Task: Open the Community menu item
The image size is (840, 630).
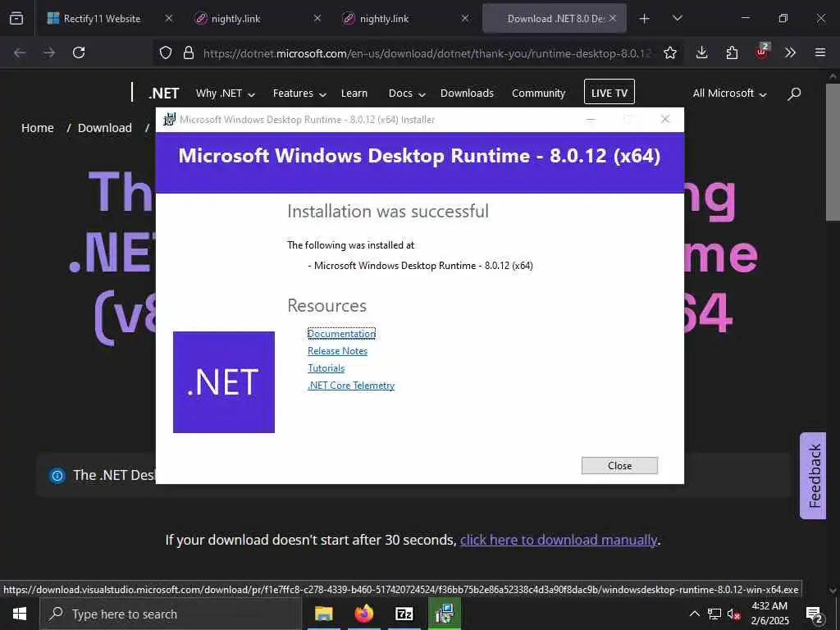Action: [538, 94]
